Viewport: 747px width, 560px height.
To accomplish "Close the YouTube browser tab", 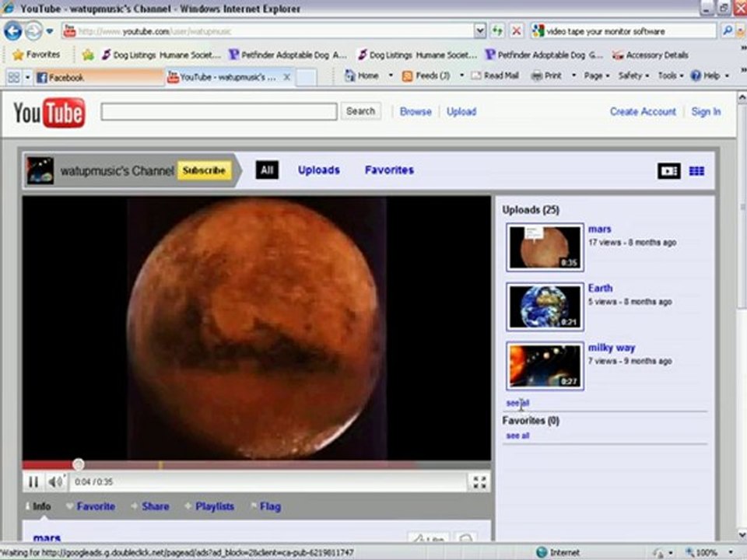I will tap(287, 77).
